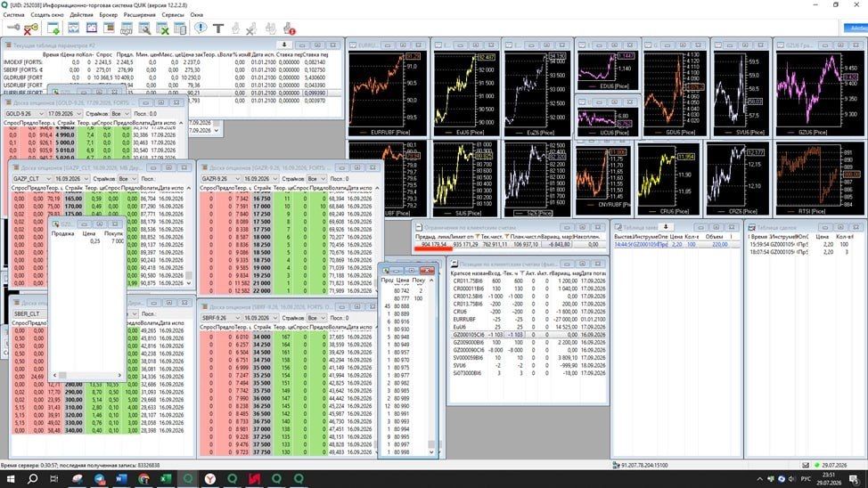This screenshot has height=488, width=868.
Task: Click the table with printer toolbar icon
Action: click(x=127, y=28)
